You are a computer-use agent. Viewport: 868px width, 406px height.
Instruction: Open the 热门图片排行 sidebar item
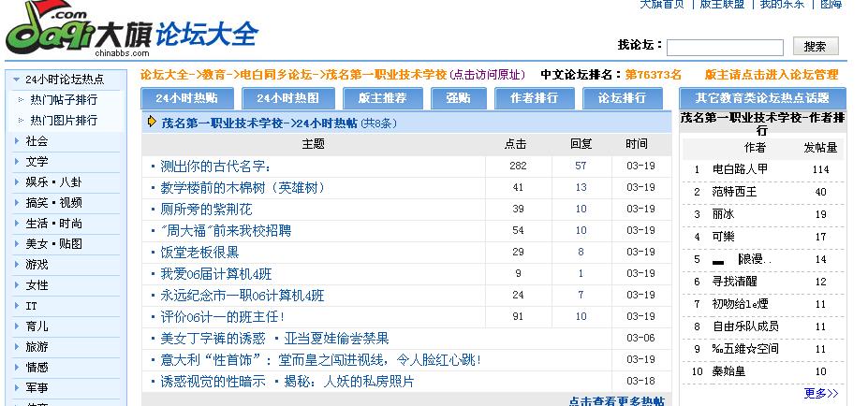pyautogui.click(x=63, y=121)
